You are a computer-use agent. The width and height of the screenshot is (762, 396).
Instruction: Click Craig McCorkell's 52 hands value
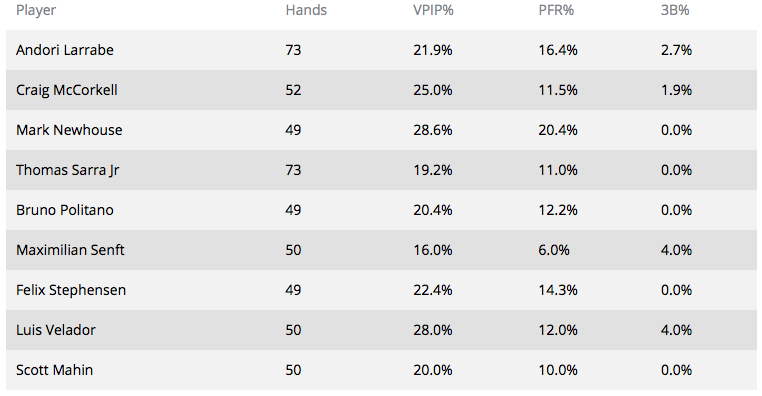[x=294, y=90]
